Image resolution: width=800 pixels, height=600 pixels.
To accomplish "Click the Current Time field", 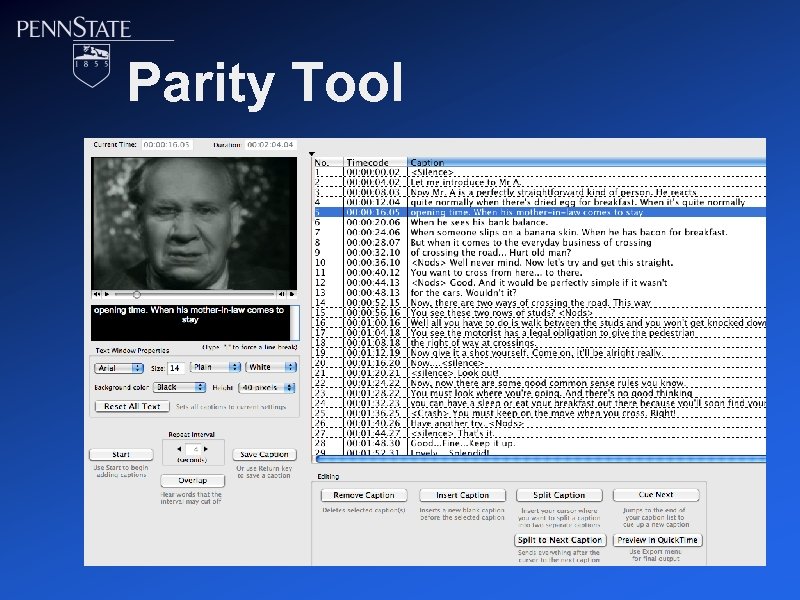I will [166, 145].
